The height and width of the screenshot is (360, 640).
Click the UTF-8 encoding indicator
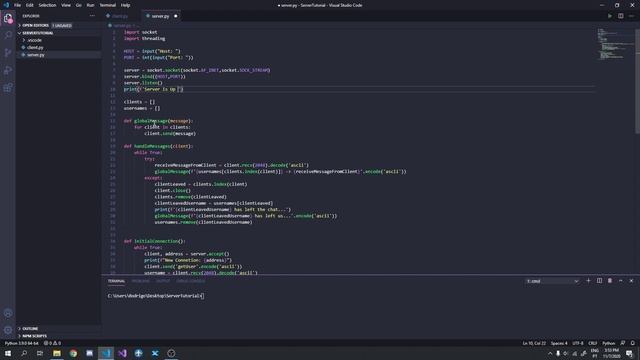(578, 343)
